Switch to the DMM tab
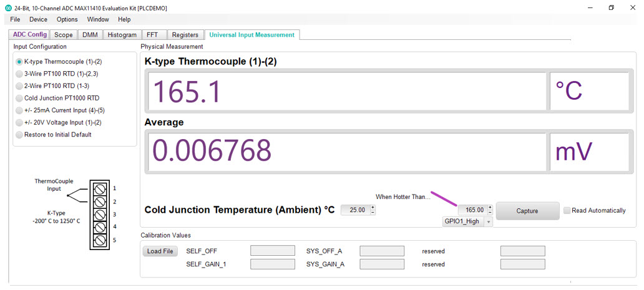Image resolution: width=644 pixels, height=290 pixels. [x=90, y=35]
